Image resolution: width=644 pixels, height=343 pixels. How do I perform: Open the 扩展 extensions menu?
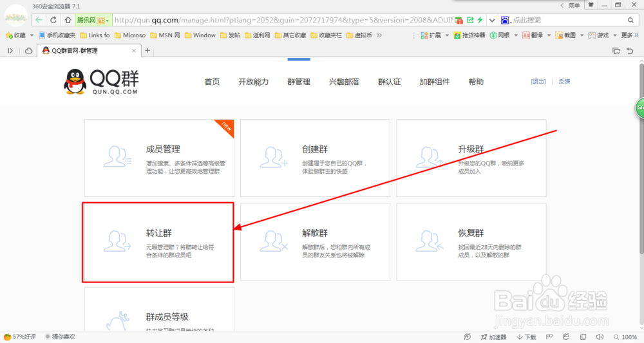point(435,35)
